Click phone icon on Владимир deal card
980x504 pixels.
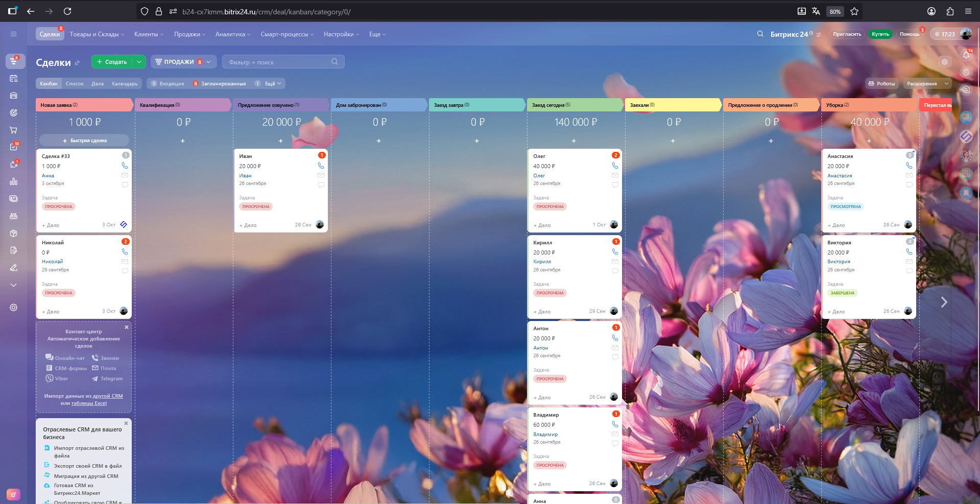[x=615, y=424]
